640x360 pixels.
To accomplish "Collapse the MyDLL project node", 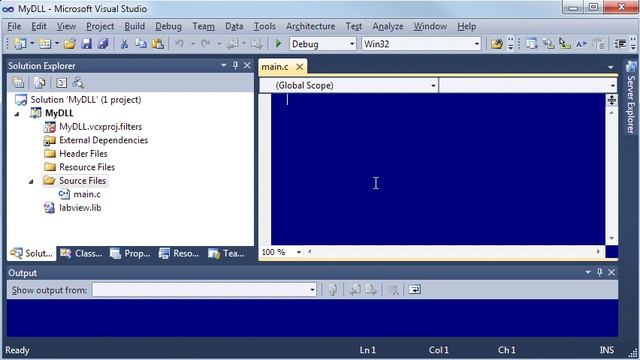I will point(17,114).
